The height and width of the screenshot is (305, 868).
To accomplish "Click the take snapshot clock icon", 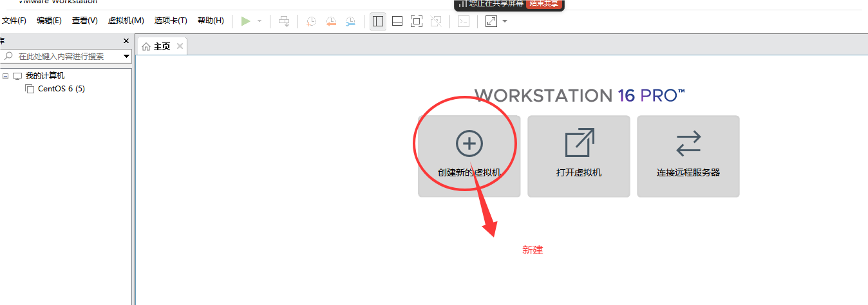I will [312, 21].
